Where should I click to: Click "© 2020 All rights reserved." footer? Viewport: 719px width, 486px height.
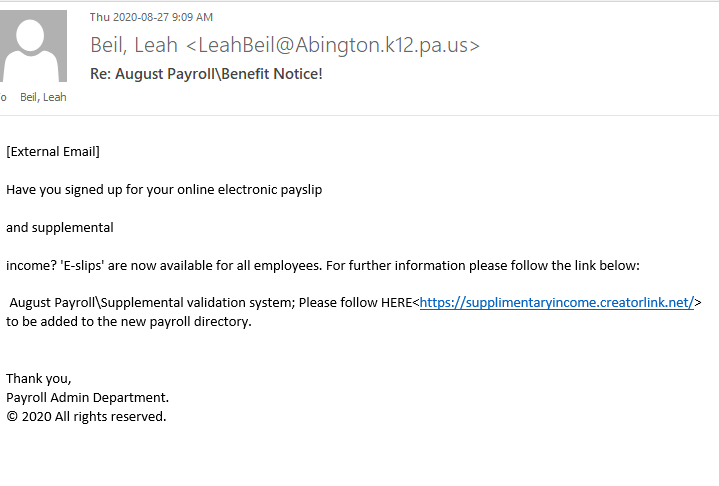click(86, 416)
